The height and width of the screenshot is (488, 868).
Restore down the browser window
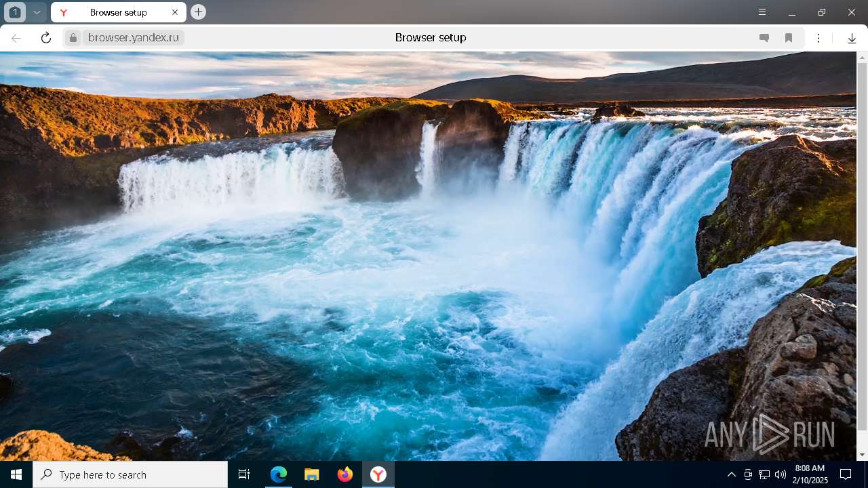pyautogui.click(x=822, y=12)
